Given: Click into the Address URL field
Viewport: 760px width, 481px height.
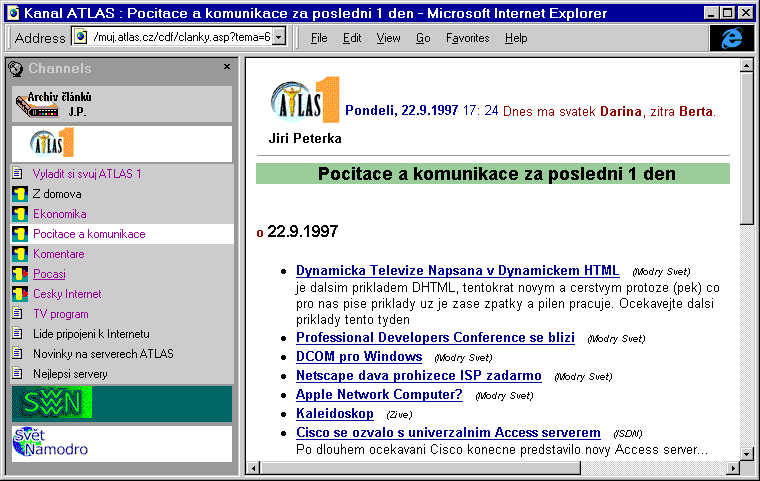Looking at the screenshot, I should 181,37.
